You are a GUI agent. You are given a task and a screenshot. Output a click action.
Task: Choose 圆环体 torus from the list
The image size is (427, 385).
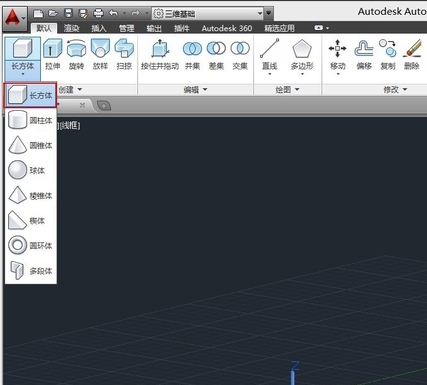[30, 246]
